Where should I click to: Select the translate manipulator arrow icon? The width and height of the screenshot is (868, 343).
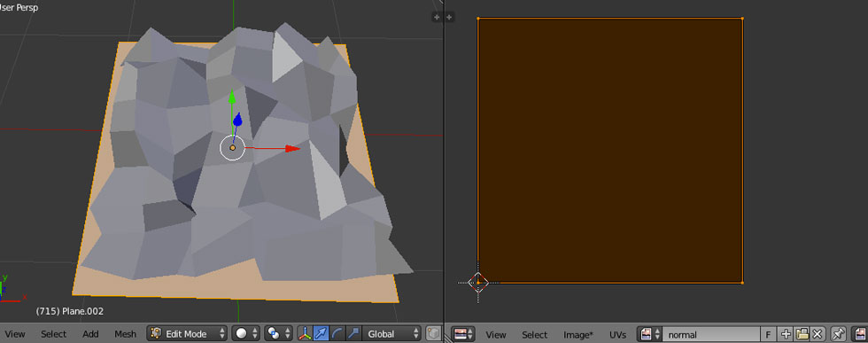[321, 333]
